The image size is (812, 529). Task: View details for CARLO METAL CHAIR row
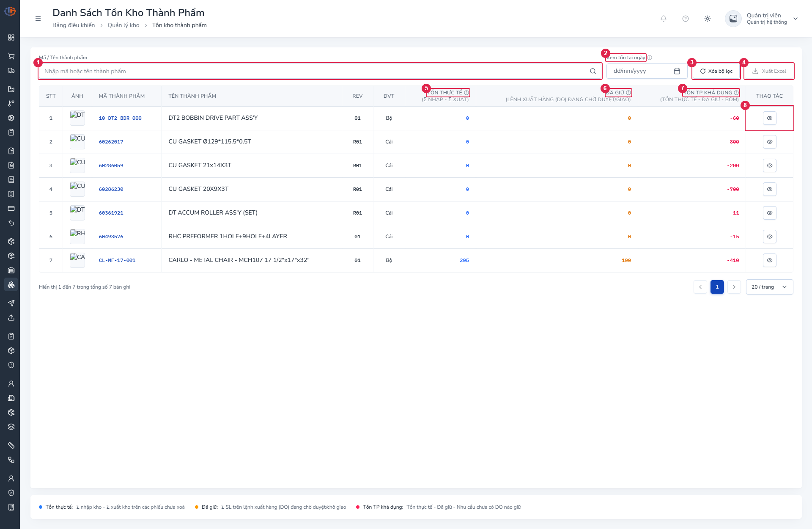pos(770,260)
